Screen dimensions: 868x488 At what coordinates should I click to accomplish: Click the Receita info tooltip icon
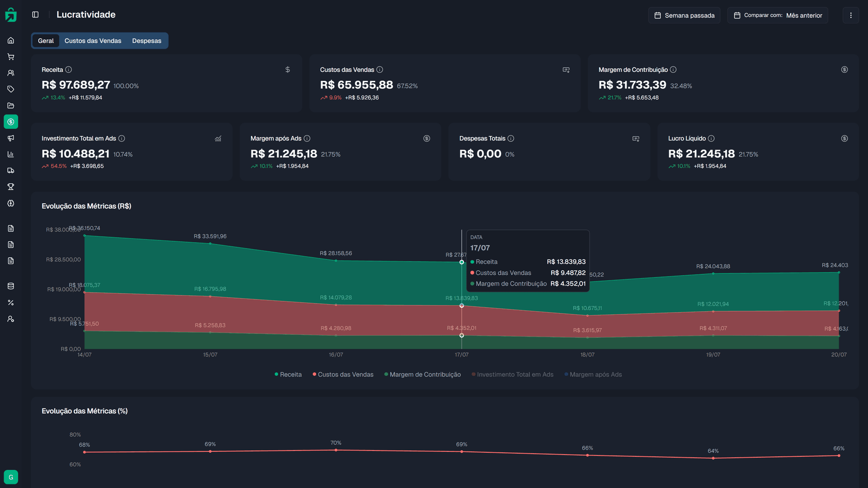click(x=69, y=70)
